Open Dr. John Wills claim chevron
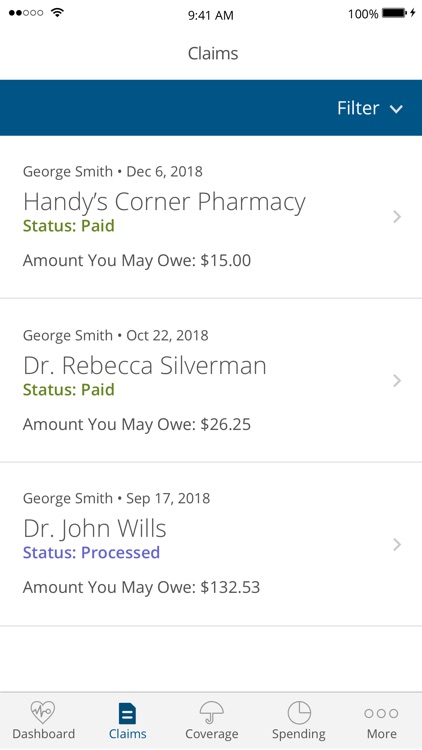 397,545
